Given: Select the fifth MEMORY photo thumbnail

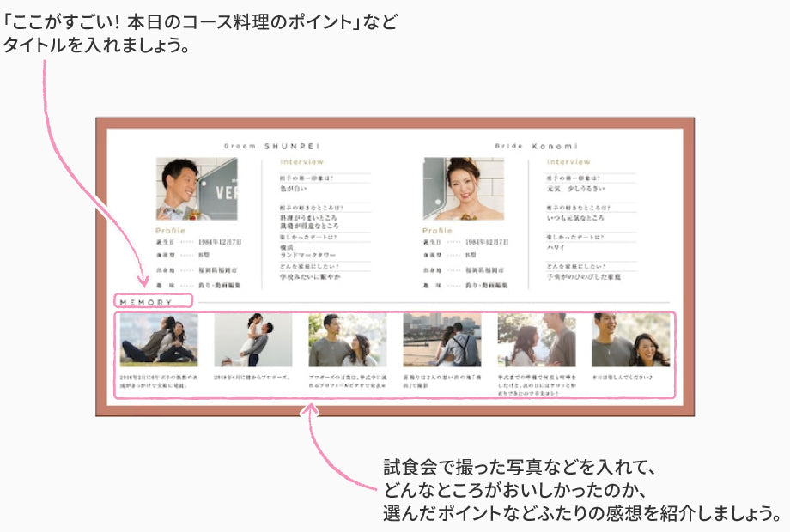Looking at the screenshot, I should click(x=537, y=340).
